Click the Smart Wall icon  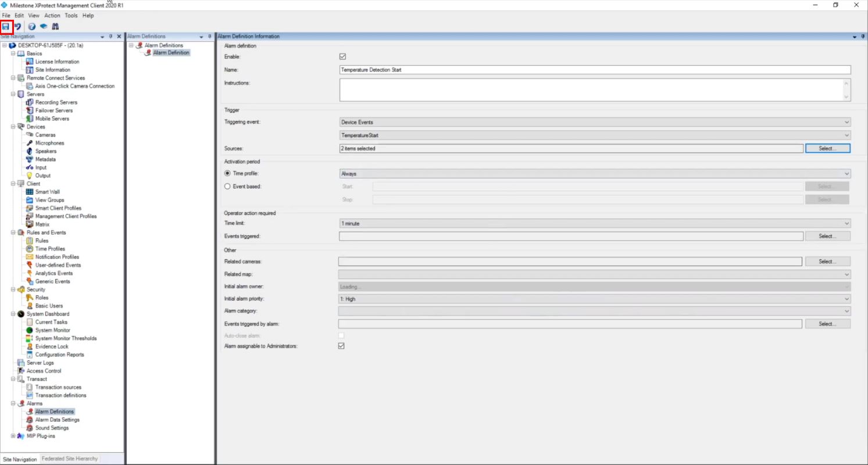click(30, 192)
